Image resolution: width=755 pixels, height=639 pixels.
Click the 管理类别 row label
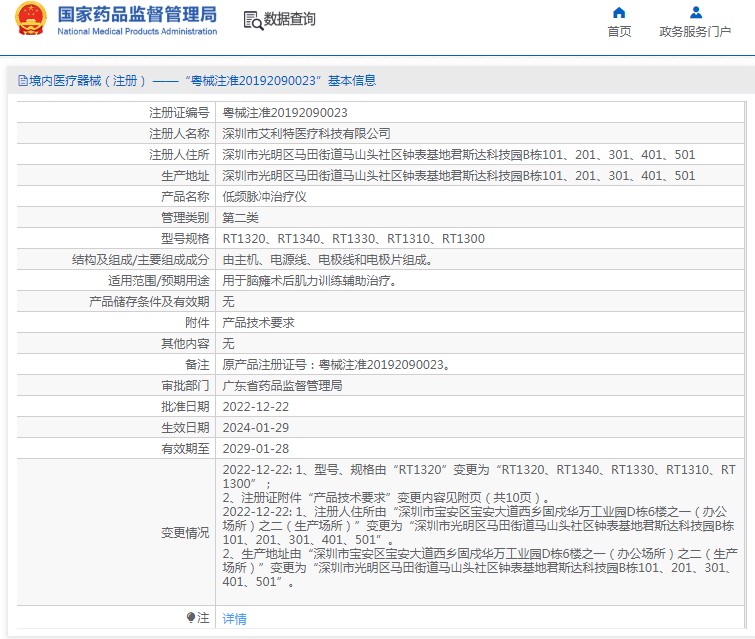point(185,218)
